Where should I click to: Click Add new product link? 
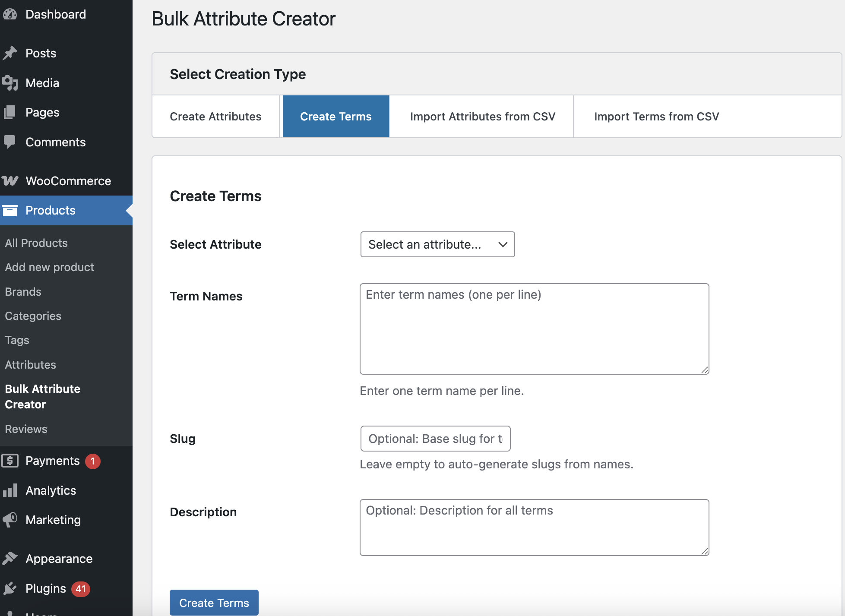(x=50, y=267)
